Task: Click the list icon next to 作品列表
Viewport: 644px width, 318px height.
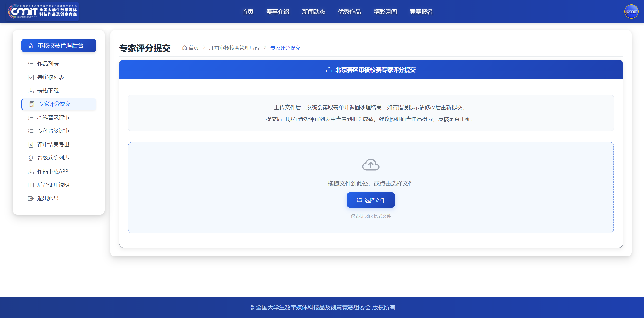Action: 31,64
